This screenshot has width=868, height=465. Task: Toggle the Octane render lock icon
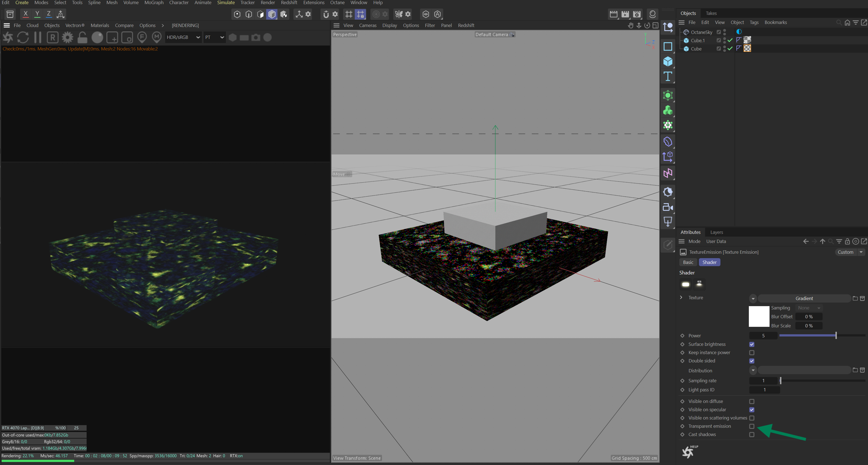82,38
